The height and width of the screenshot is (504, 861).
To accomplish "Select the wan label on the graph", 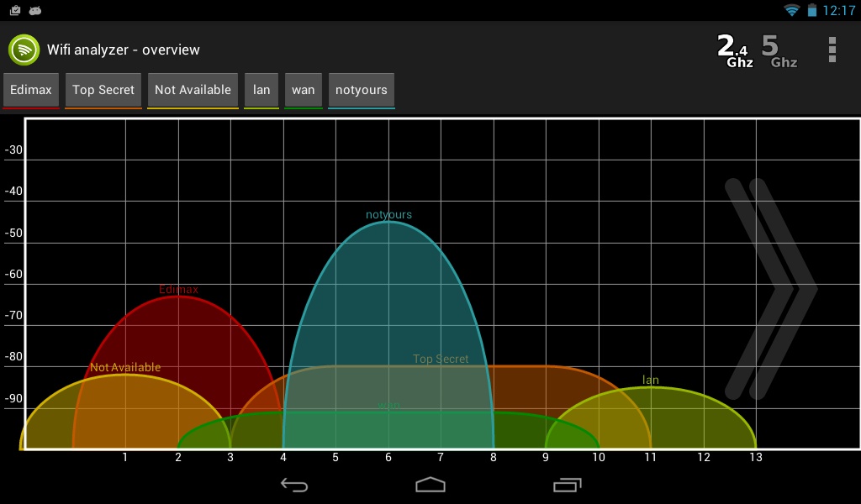I will point(388,406).
